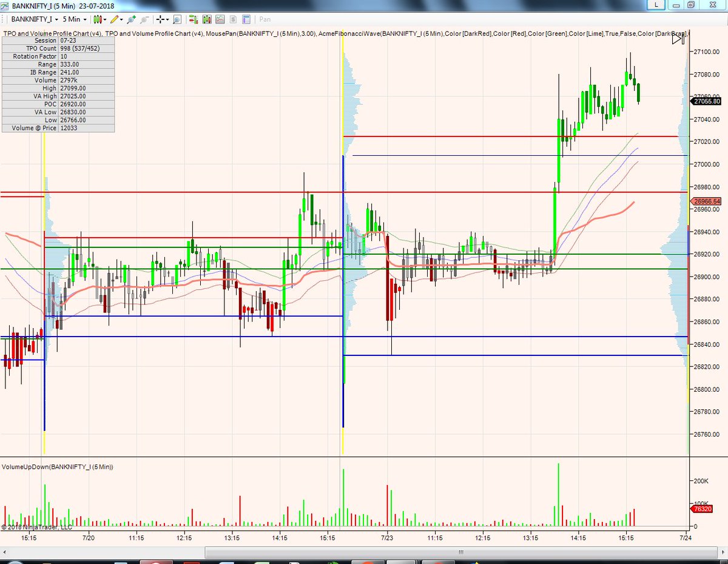Click the greyed-out plug toolbar icon

[x=144, y=19]
